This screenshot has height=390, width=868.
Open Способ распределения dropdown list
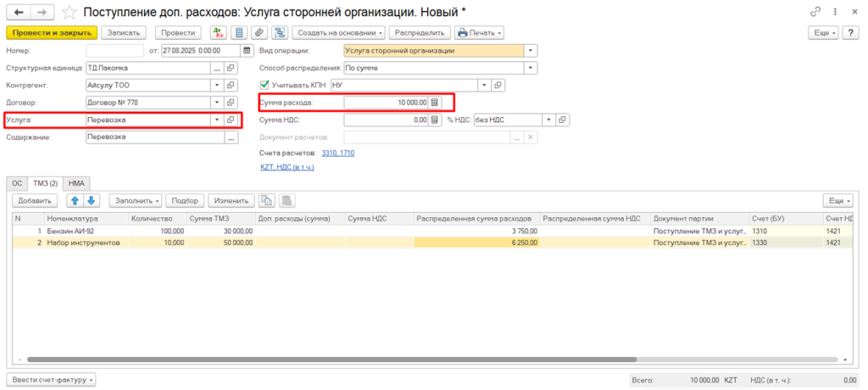click(531, 68)
